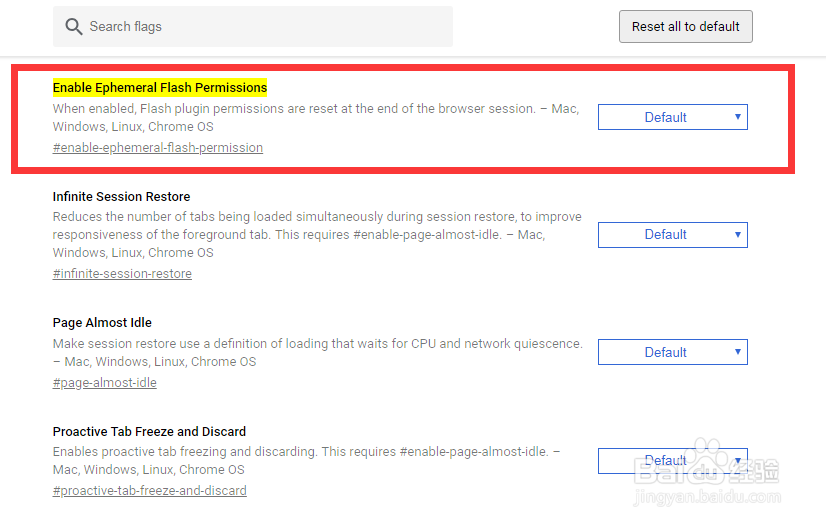Click arrow on Page Almost Idle dropdown

tap(738, 352)
